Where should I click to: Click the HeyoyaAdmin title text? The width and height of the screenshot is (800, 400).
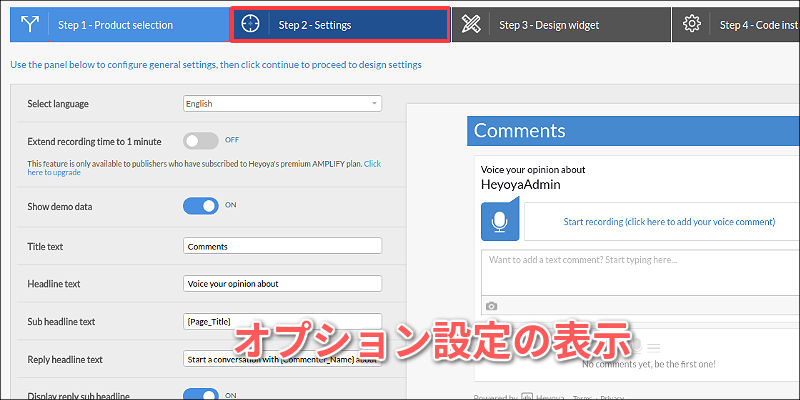(x=520, y=185)
